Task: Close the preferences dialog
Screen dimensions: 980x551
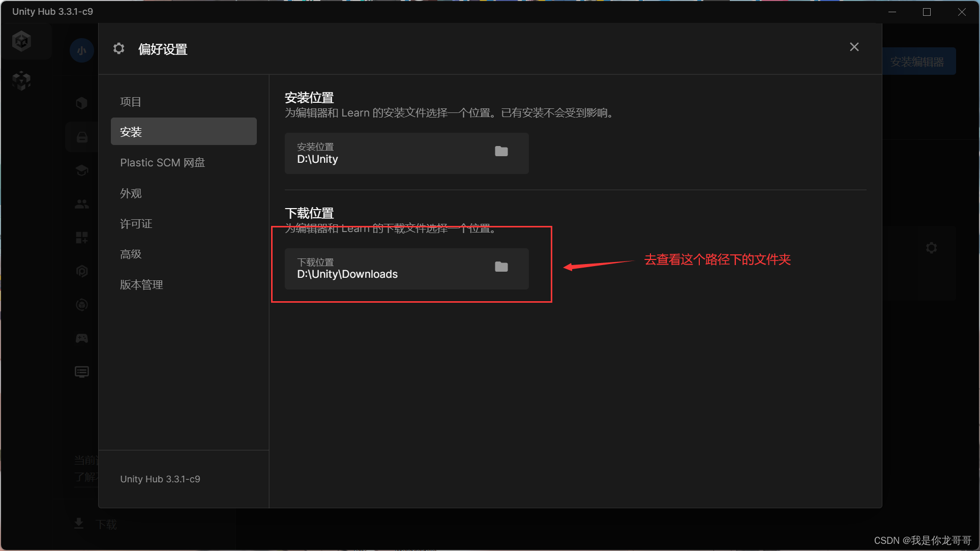Action: 854,47
